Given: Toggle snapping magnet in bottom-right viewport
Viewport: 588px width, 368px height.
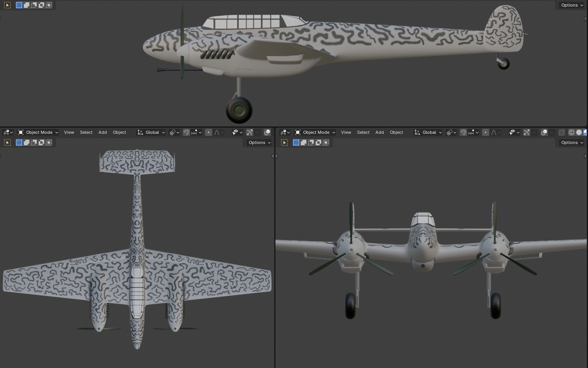Looking at the screenshot, I should [463, 132].
